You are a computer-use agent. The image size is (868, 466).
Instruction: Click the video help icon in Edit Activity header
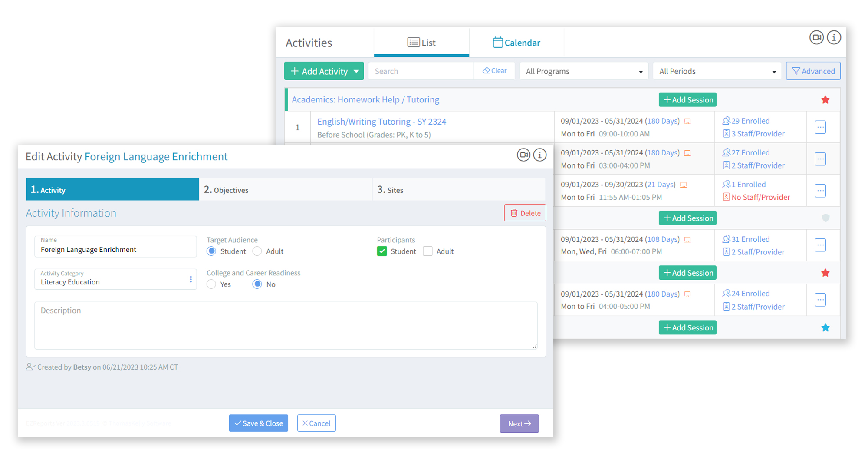523,155
